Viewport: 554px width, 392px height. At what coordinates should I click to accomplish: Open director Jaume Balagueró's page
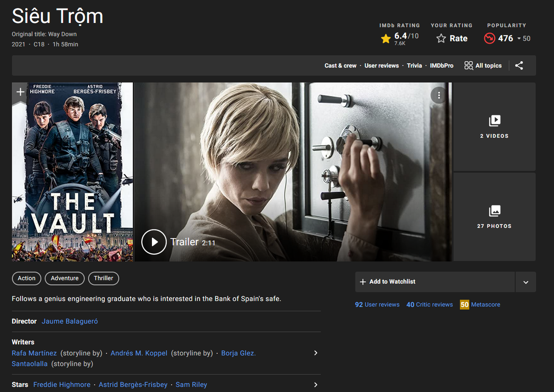(x=70, y=321)
